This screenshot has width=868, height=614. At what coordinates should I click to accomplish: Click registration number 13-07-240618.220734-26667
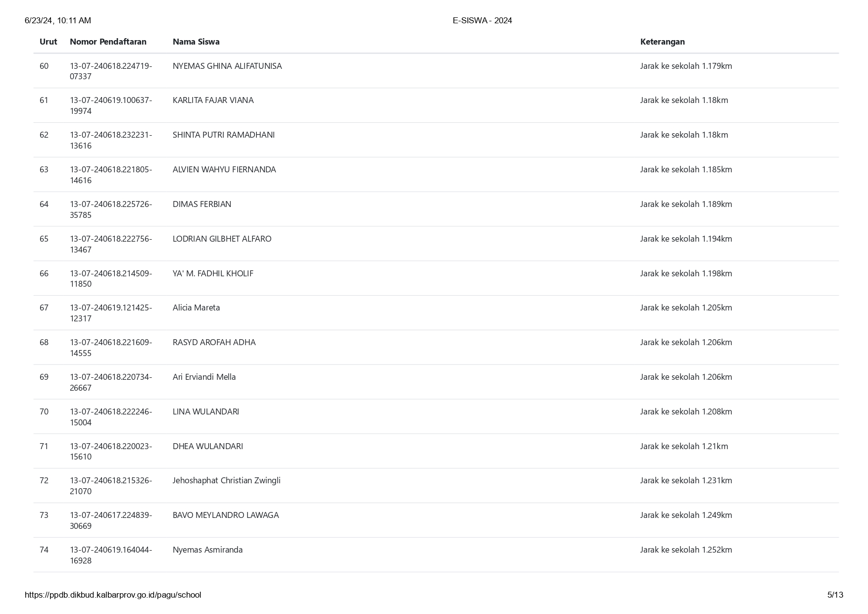(111, 382)
